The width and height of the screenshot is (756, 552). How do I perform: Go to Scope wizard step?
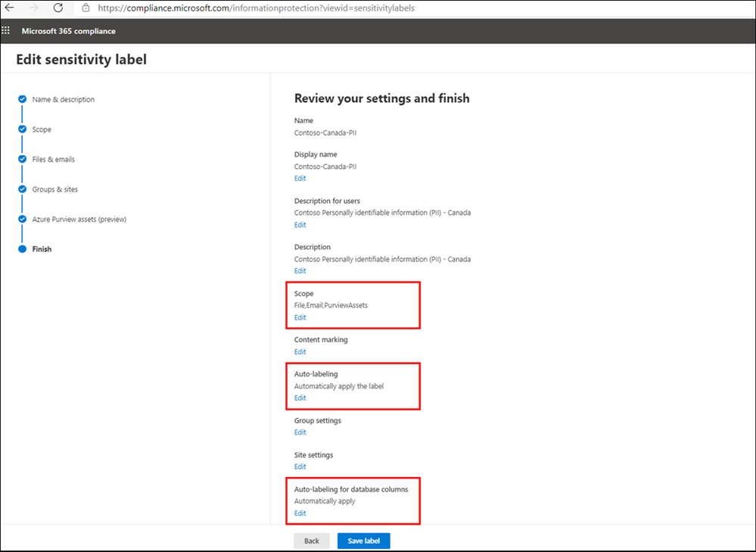pos(42,129)
